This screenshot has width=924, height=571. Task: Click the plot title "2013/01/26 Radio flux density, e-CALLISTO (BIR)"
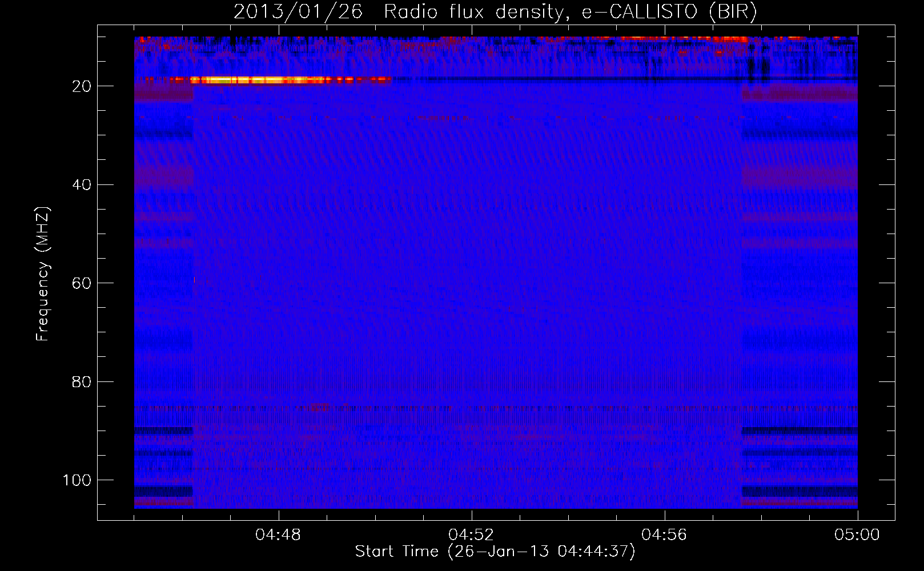pos(495,11)
